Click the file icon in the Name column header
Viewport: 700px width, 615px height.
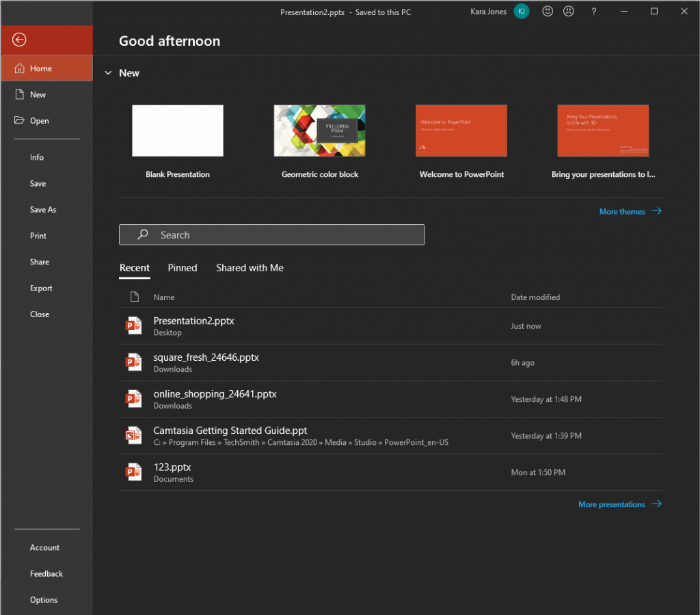[135, 297]
